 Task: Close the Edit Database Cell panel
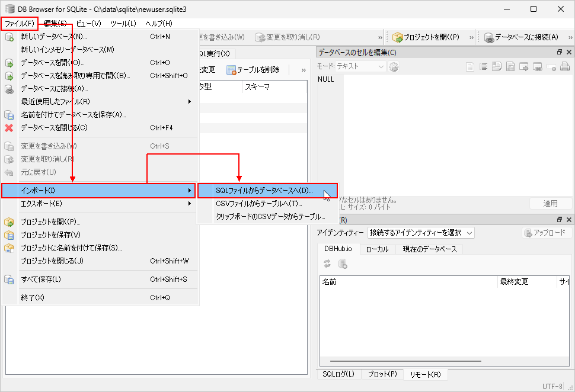click(569, 53)
